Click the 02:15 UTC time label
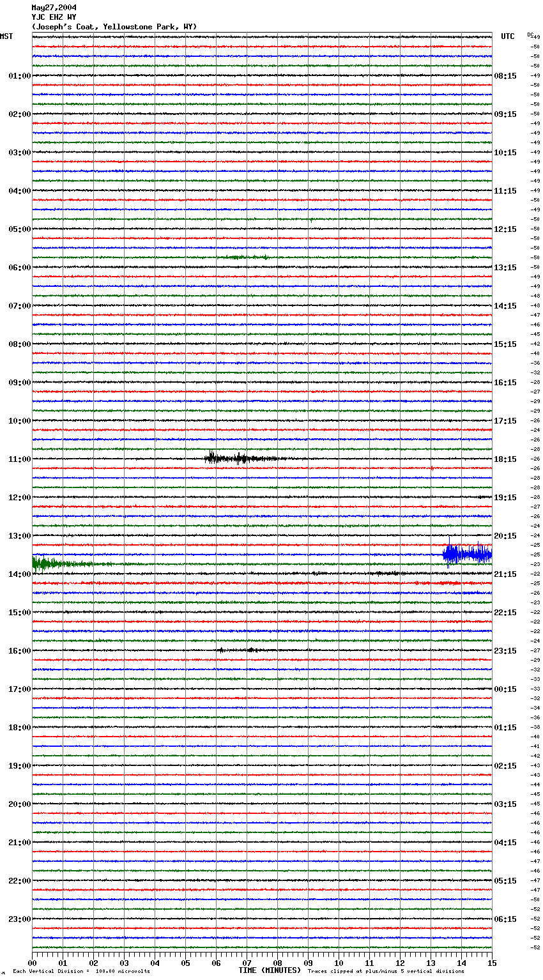 [x=505, y=766]
